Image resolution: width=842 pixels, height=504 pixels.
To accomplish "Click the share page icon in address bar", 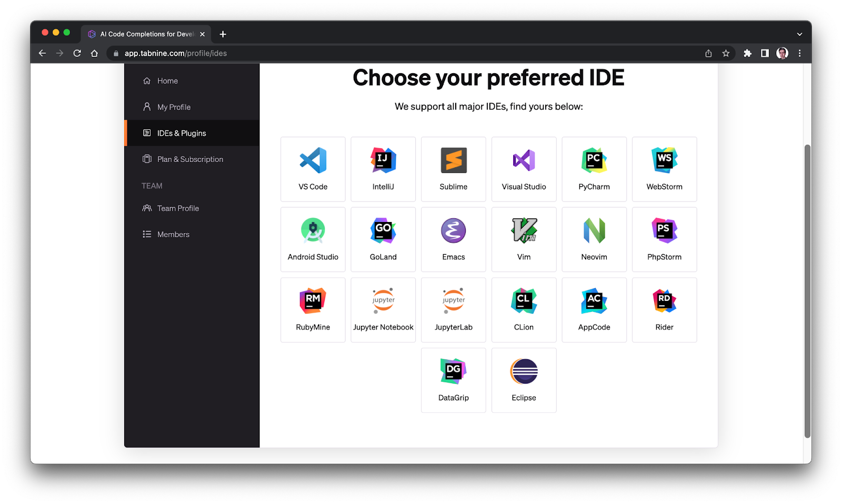I will tap(708, 53).
